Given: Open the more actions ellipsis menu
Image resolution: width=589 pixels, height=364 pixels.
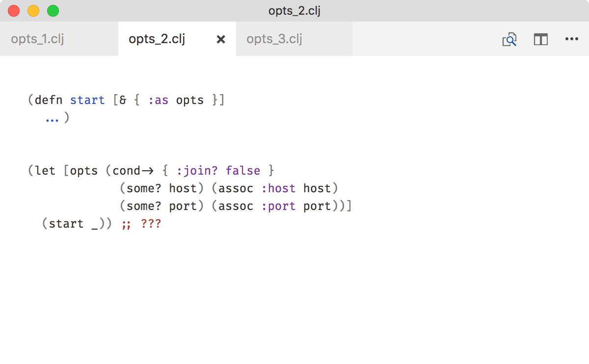Looking at the screenshot, I should (572, 39).
